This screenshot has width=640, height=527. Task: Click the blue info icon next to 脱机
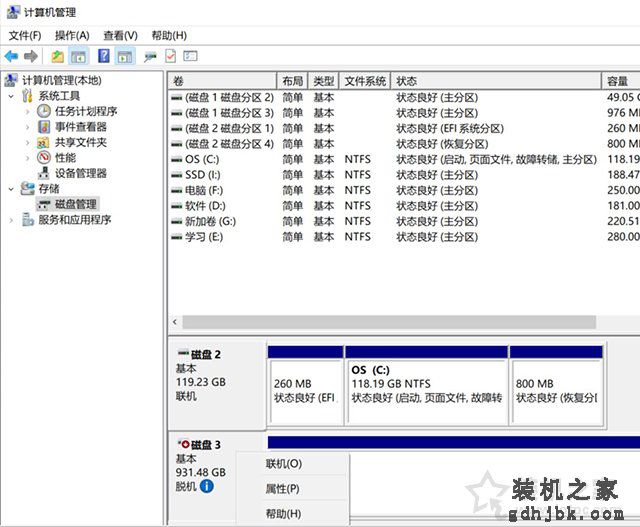(x=207, y=486)
